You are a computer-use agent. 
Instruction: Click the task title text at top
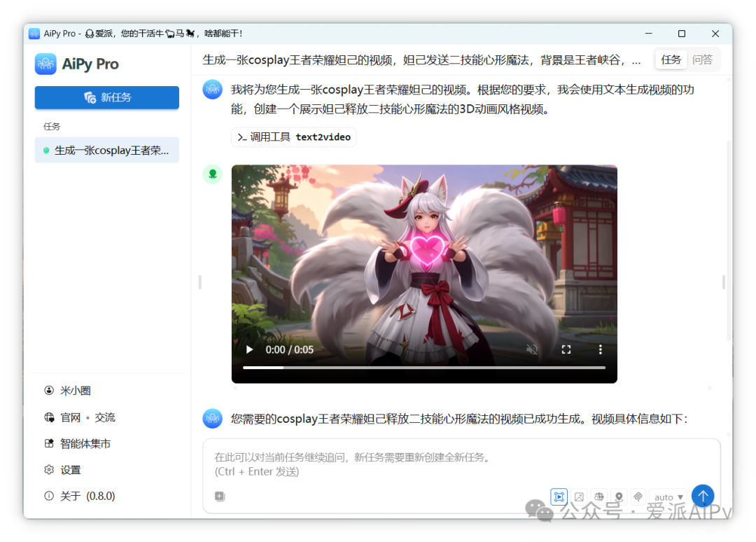tap(422, 60)
